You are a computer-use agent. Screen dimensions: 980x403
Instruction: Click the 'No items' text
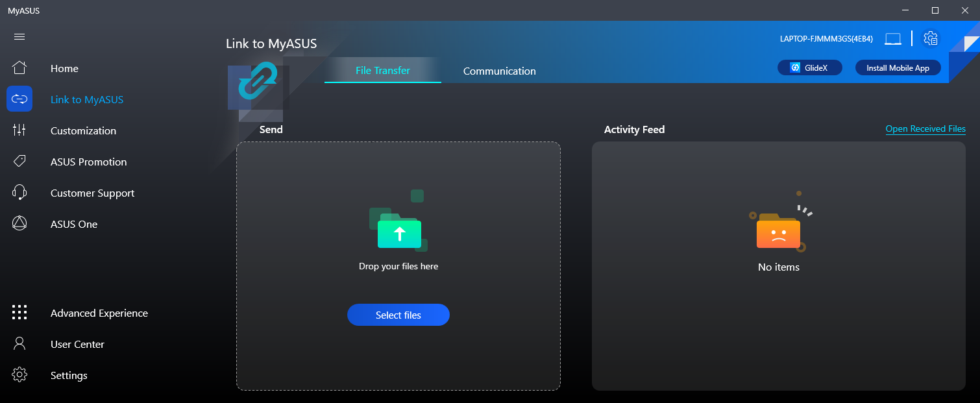[x=779, y=267]
